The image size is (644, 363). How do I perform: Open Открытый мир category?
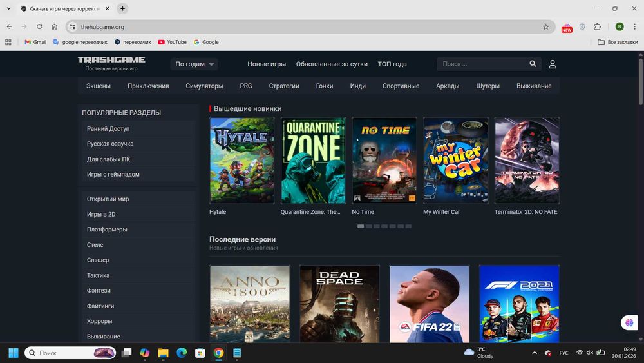[138, 199]
